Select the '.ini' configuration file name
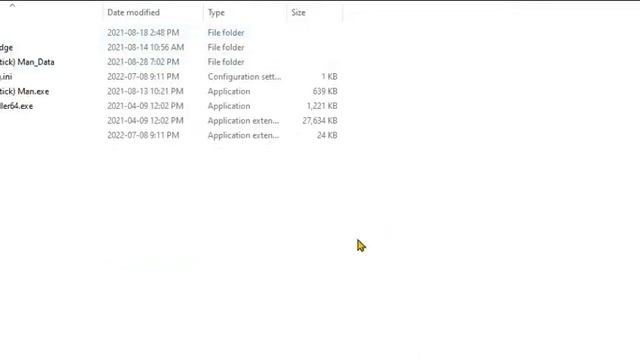The image size is (640, 360). point(6,77)
